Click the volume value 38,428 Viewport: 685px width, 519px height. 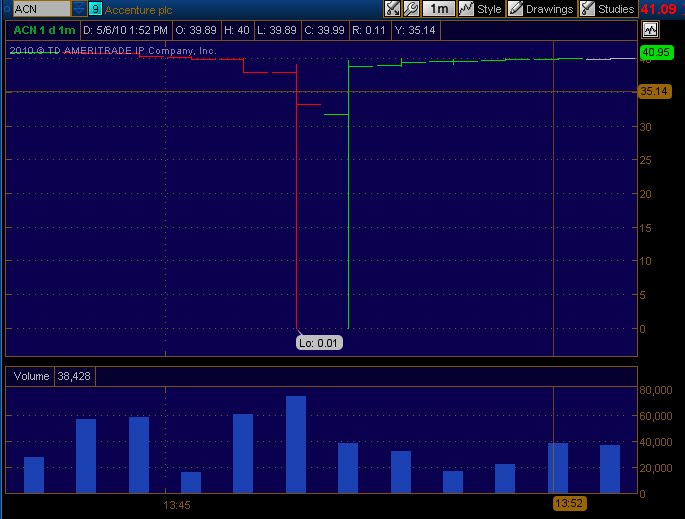(74, 376)
